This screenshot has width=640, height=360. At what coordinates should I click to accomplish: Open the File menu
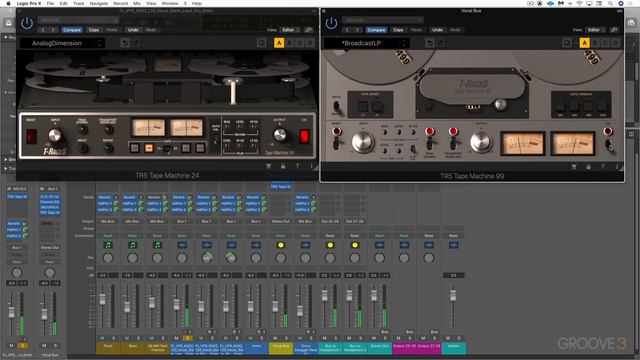(x=50, y=3)
